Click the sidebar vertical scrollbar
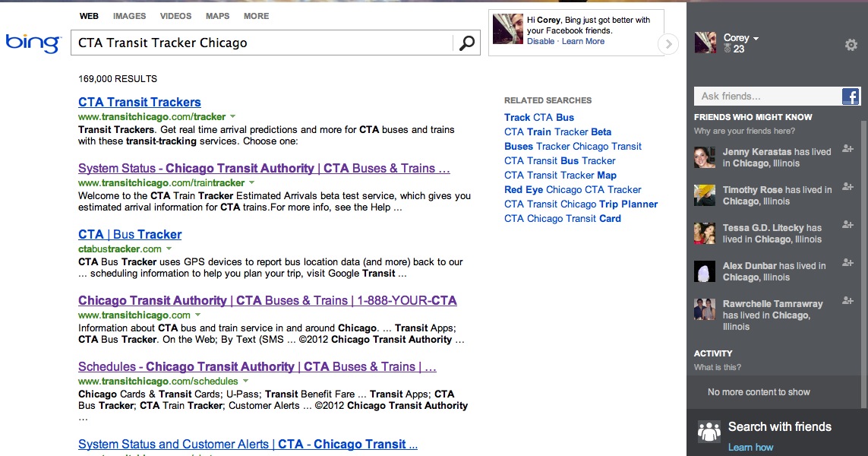 [863, 263]
